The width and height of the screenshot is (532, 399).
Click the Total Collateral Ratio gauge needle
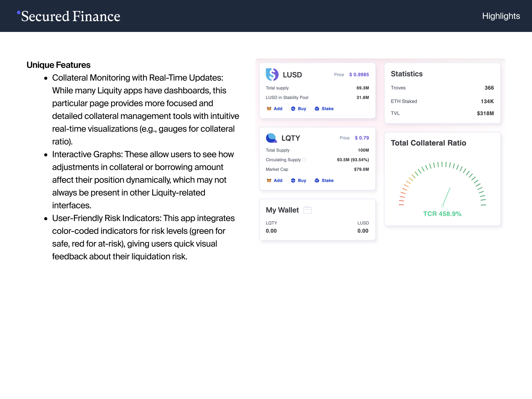click(446, 197)
